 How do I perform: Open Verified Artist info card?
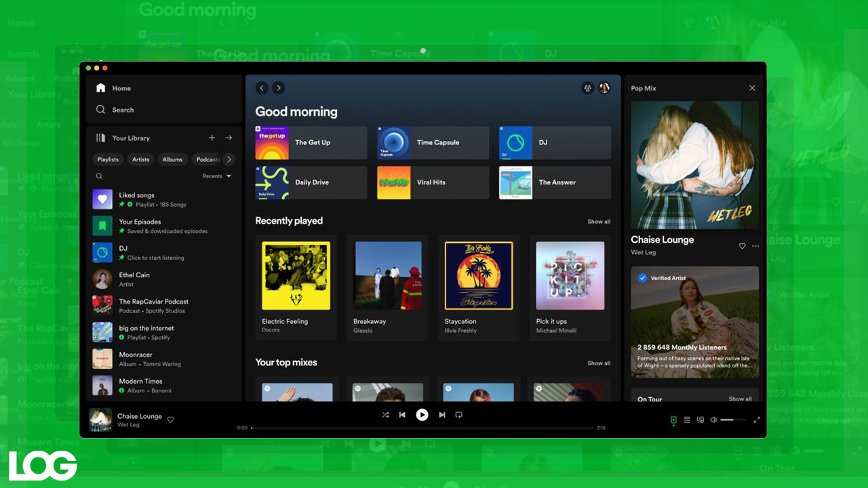click(695, 322)
